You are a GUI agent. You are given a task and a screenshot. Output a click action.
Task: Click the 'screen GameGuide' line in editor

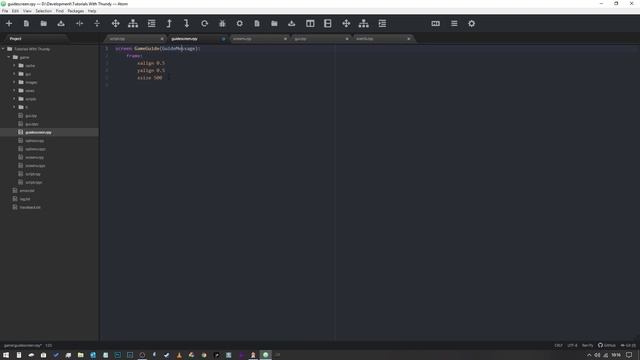point(158,49)
